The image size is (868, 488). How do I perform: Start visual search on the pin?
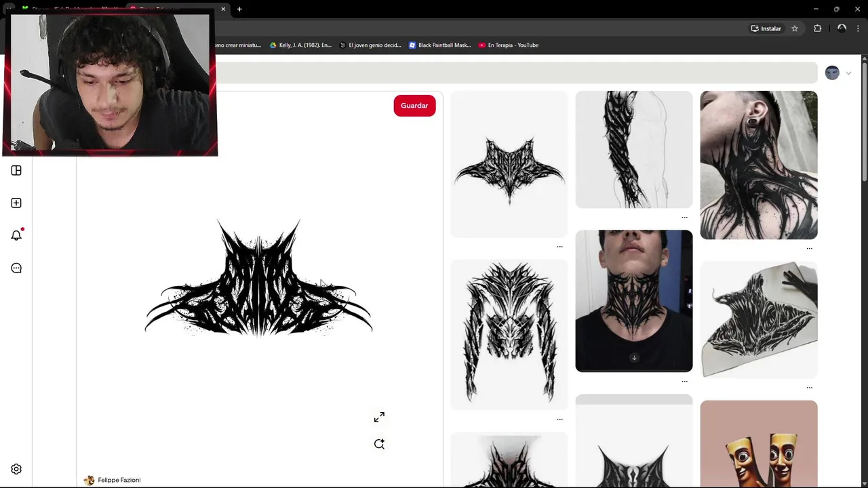[x=379, y=444]
